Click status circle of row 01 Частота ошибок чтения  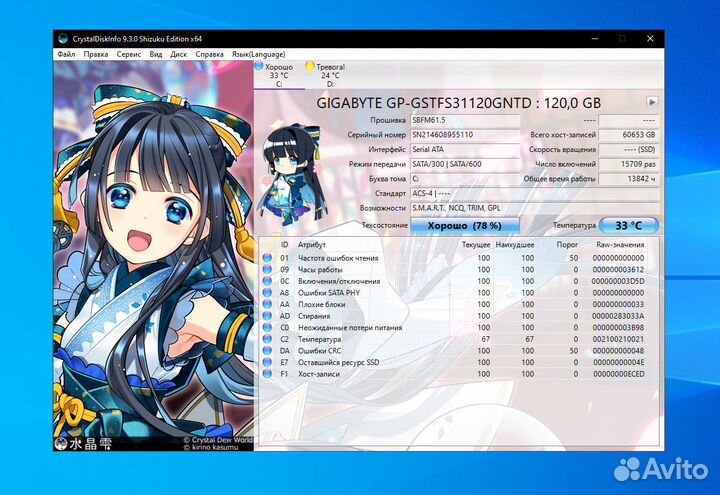pos(267,258)
